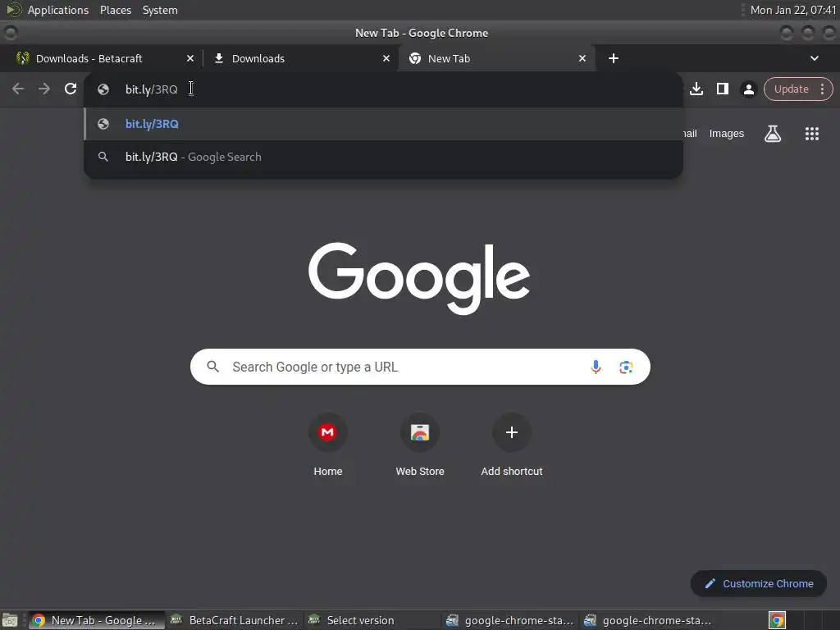Click New Tab - Google taskbar entry

pos(96,620)
